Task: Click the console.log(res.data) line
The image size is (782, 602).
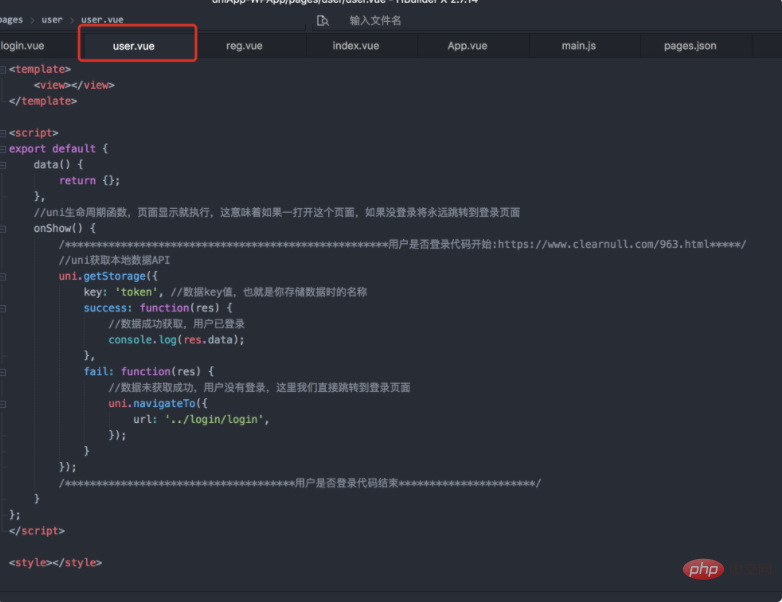Action: [177, 340]
